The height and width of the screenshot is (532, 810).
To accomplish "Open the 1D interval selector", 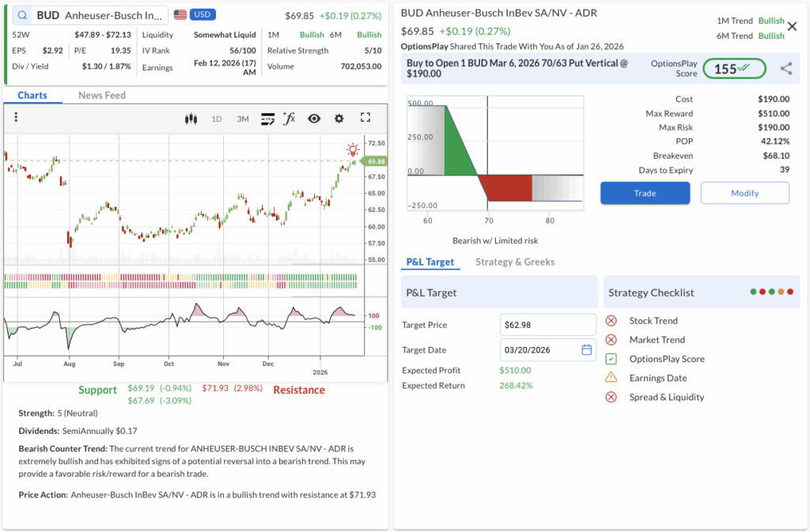I will point(217,119).
